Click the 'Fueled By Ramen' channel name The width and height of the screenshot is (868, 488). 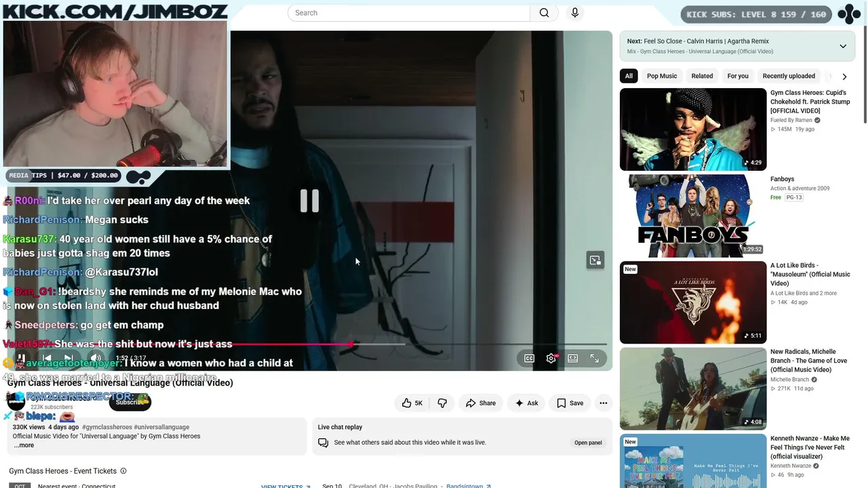pyautogui.click(x=791, y=121)
